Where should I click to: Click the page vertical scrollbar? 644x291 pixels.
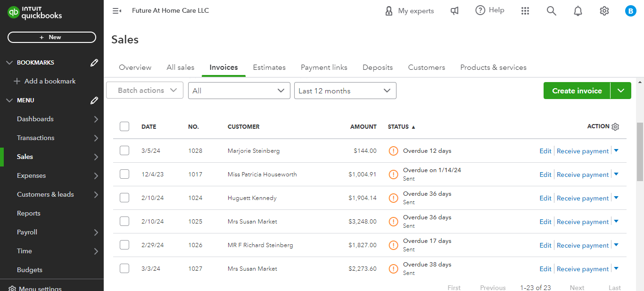click(x=640, y=151)
